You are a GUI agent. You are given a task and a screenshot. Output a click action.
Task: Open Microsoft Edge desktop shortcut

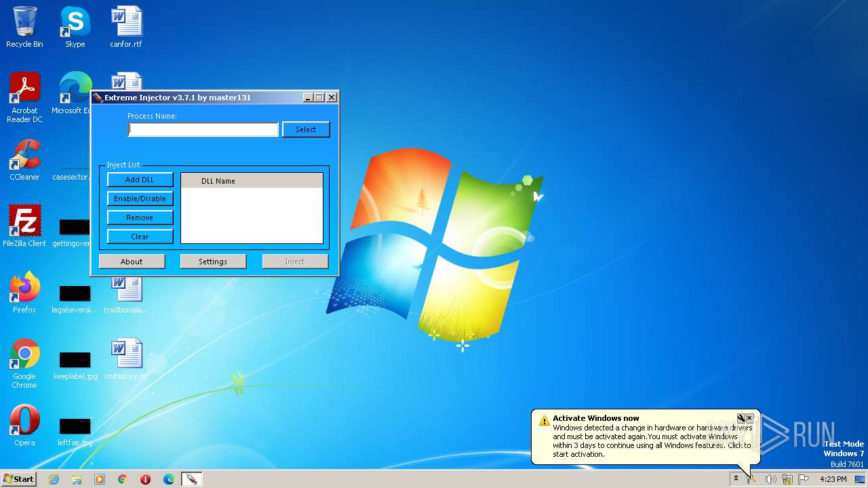tap(73, 94)
